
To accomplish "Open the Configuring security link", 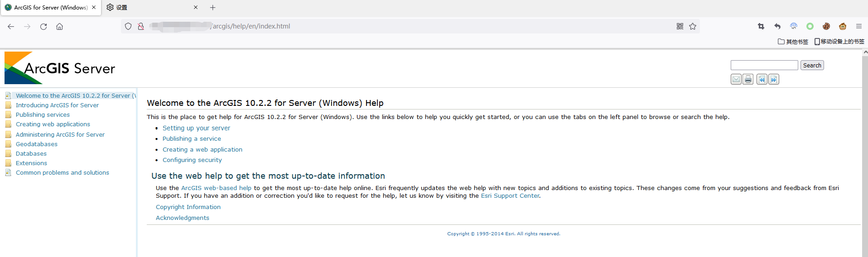I will click(192, 160).
